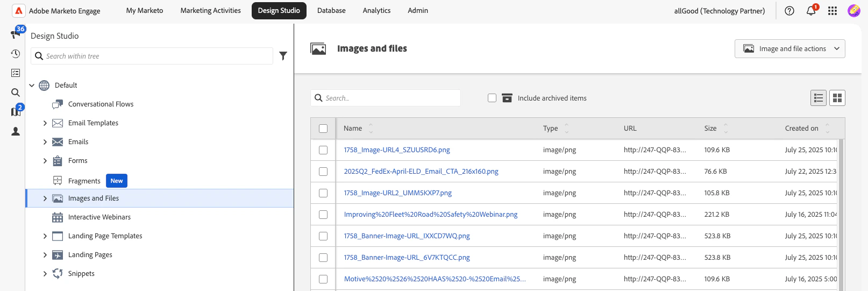Expand the Landing Page Templates node
The image size is (868, 291).
[x=45, y=236]
